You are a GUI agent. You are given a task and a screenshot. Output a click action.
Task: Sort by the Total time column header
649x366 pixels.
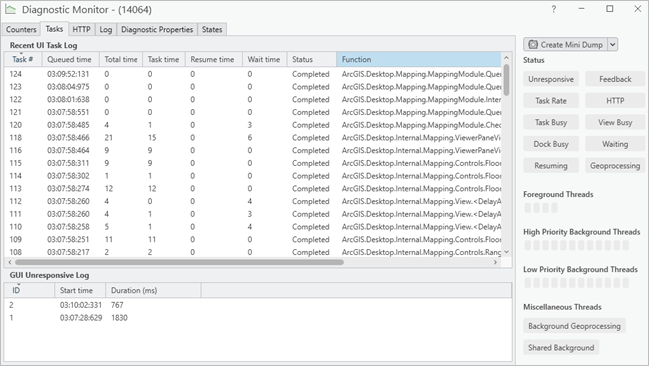pyautogui.click(x=121, y=59)
